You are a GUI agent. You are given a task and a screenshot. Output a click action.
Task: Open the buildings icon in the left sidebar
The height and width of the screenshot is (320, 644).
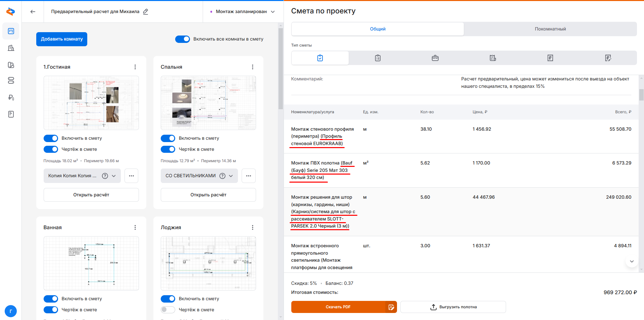click(x=11, y=48)
